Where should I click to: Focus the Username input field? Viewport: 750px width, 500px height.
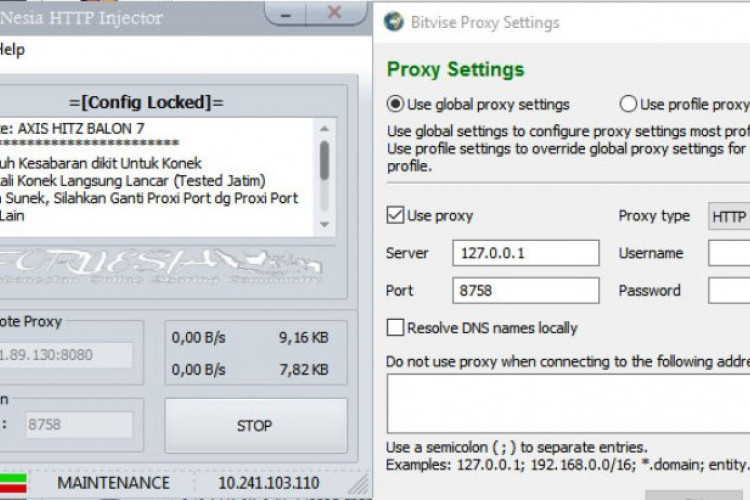(x=729, y=253)
